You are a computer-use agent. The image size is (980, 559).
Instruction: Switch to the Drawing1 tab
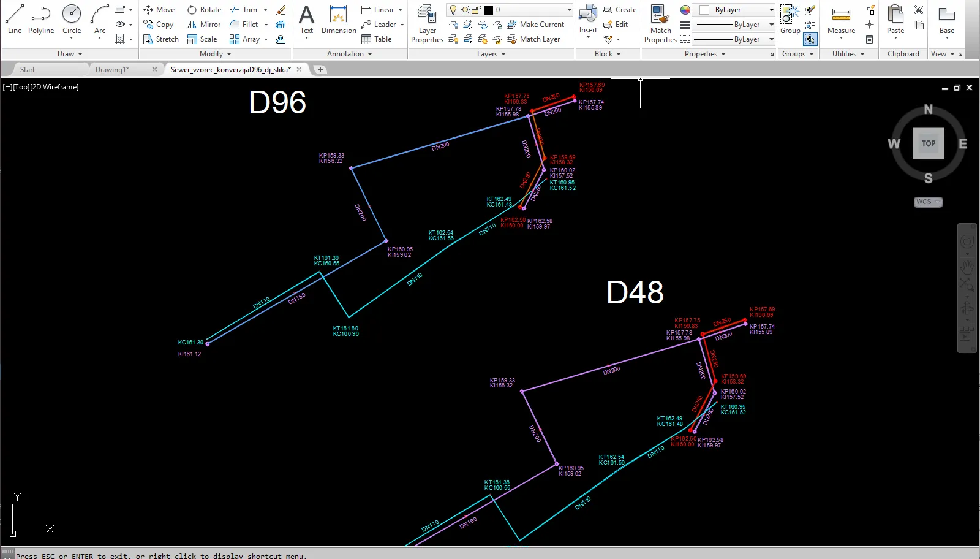[x=112, y=70]
